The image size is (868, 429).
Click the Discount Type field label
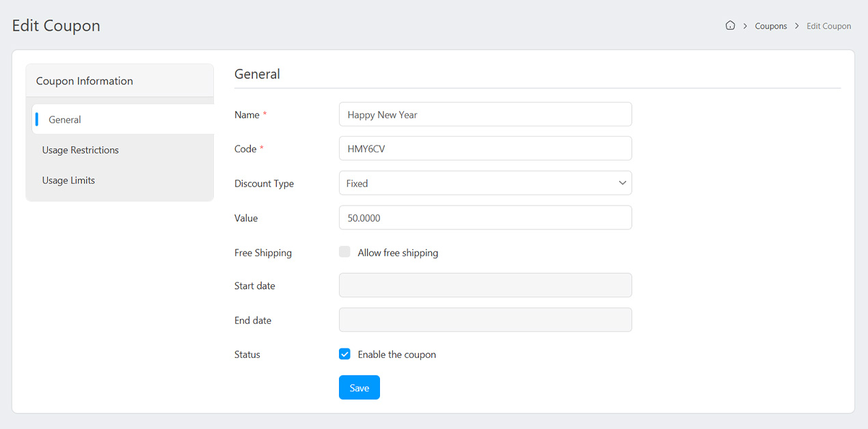264,184
